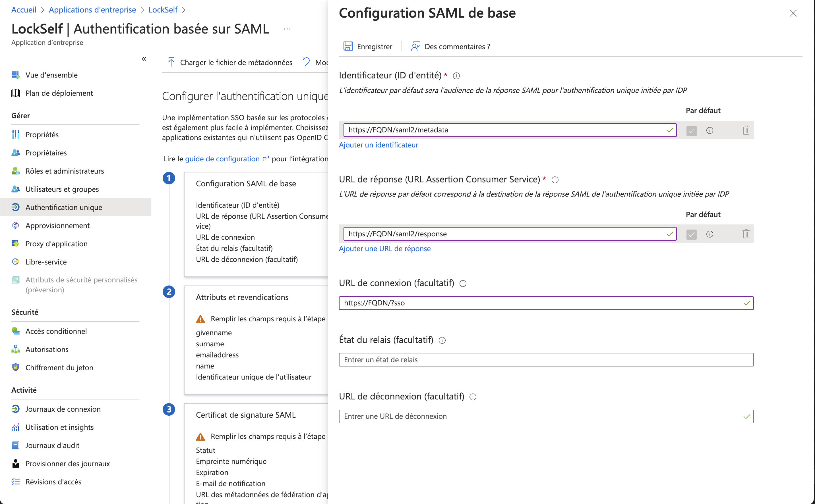Open the info tooltip next to Identificateur (ID d'entité)
The width and height of the screenshot is (815, 504).
[x=456, y=76]
